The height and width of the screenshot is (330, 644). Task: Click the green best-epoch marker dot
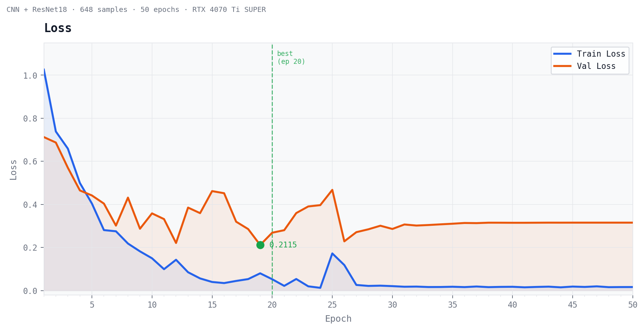click(x=260, y=245)
